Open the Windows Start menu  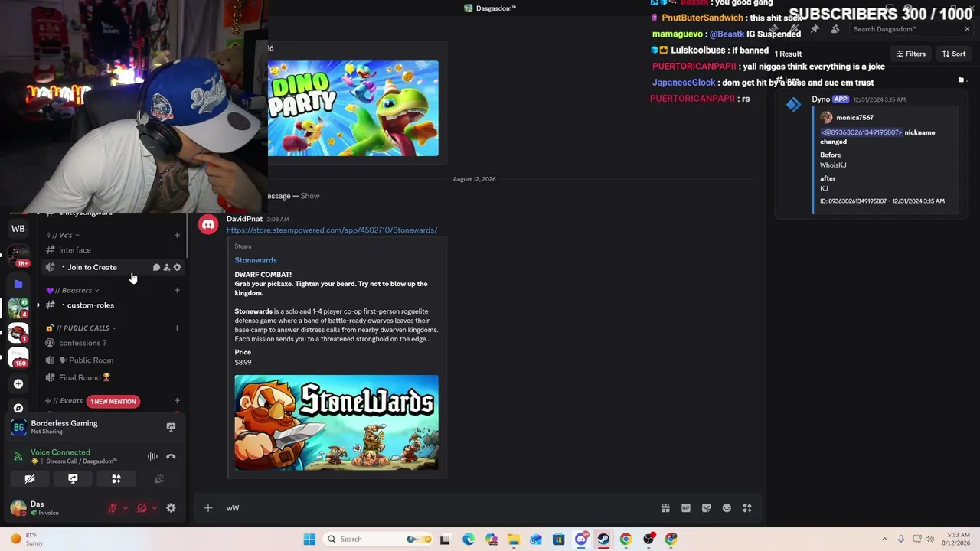(x=309, y=539)
